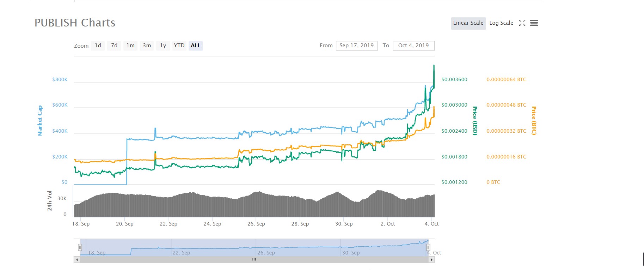Set zoom to 1m

pyautogui.click(x=130, y=46)
